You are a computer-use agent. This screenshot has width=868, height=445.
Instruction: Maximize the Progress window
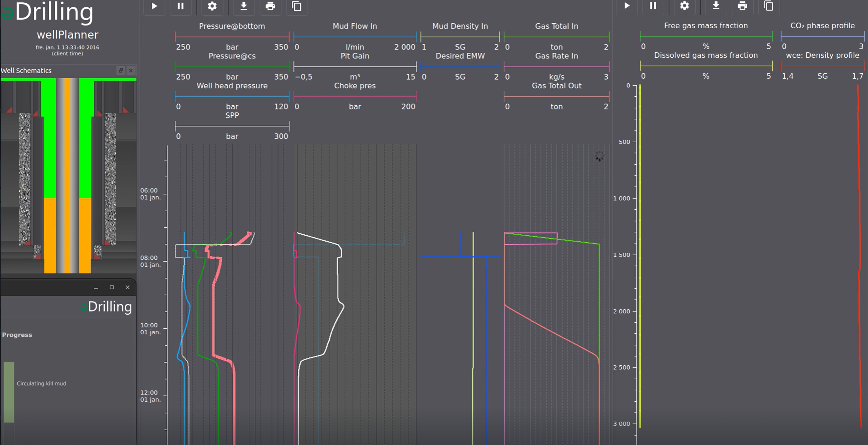coord(111,287)
